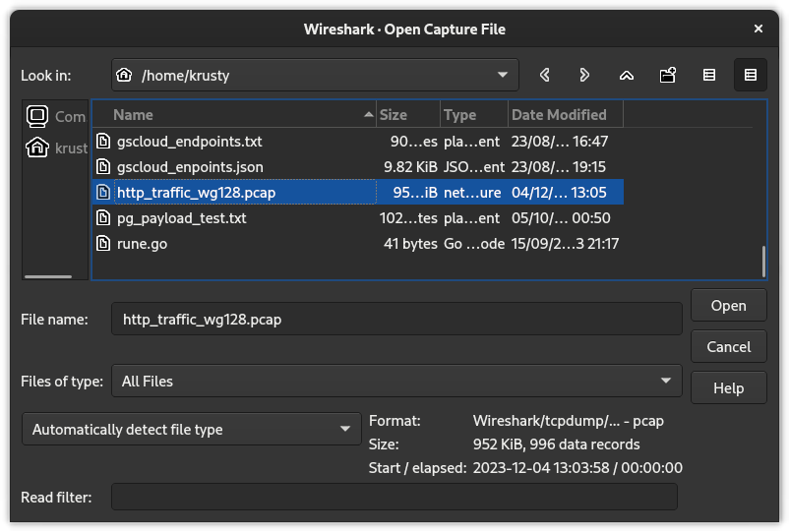Go to the parent directory icon
The height and width of the screenshot is (532, 789).
[x=626, y=75]
